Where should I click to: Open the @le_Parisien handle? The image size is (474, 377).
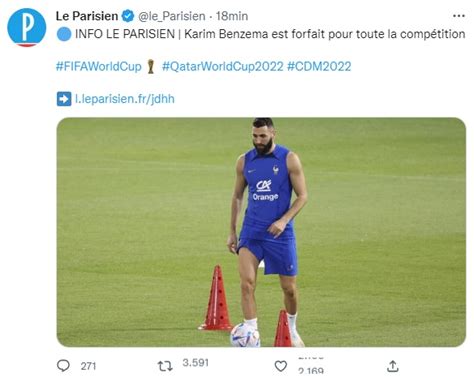tap(172, 16)
